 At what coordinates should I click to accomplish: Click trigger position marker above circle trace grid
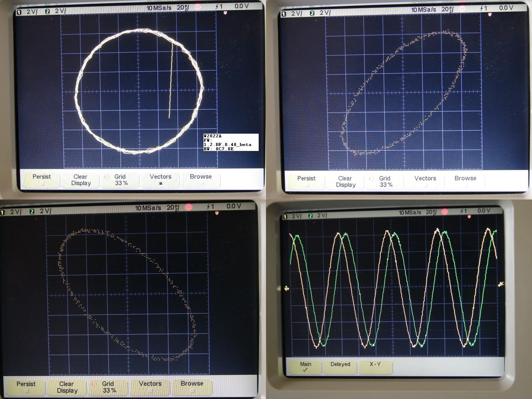pos(225,13)
